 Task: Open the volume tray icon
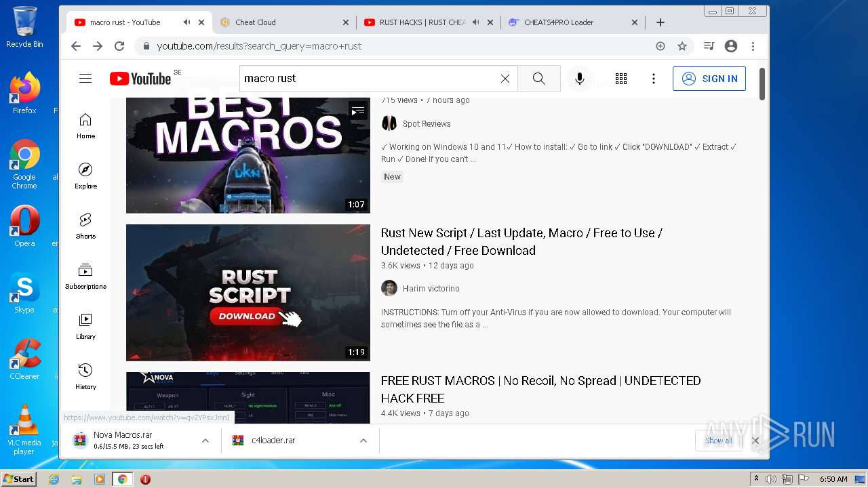pos(772,479)
